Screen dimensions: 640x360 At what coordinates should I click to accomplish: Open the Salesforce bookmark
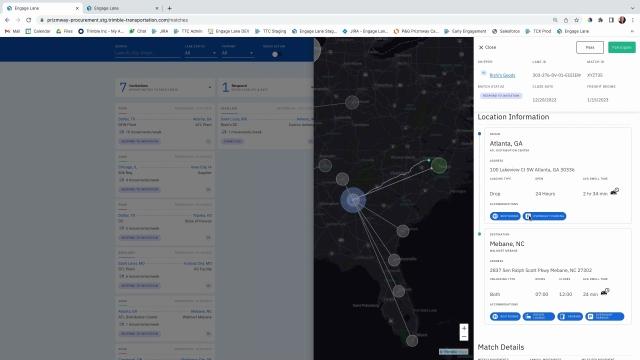(506, 31)
